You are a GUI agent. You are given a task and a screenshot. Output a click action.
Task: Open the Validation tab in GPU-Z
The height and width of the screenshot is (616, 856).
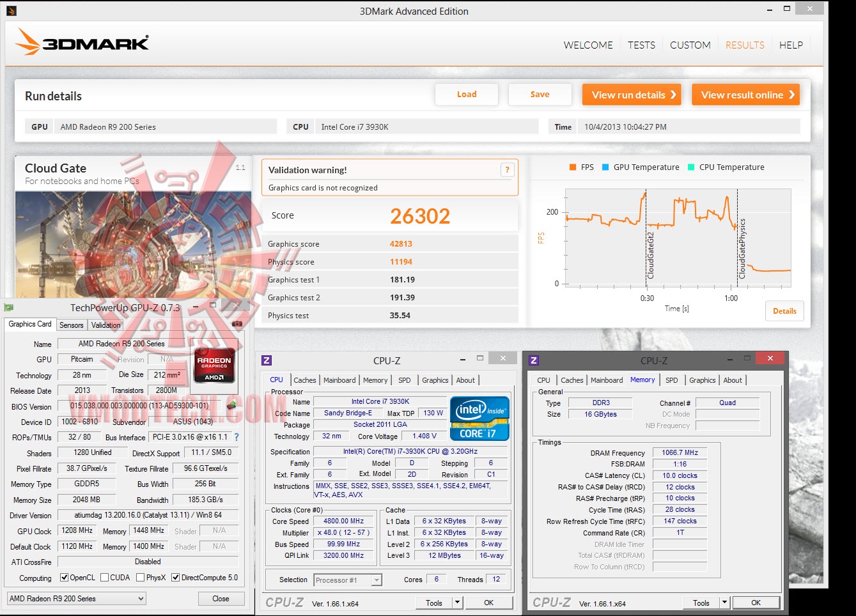105,325
